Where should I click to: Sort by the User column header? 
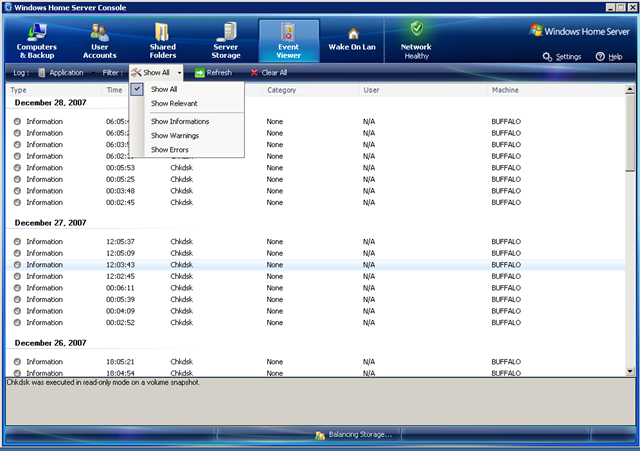[423, 90]
